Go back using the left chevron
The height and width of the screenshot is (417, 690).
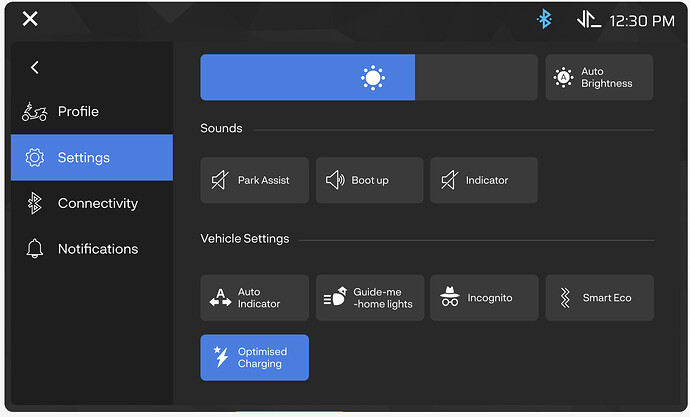(35, 67)
